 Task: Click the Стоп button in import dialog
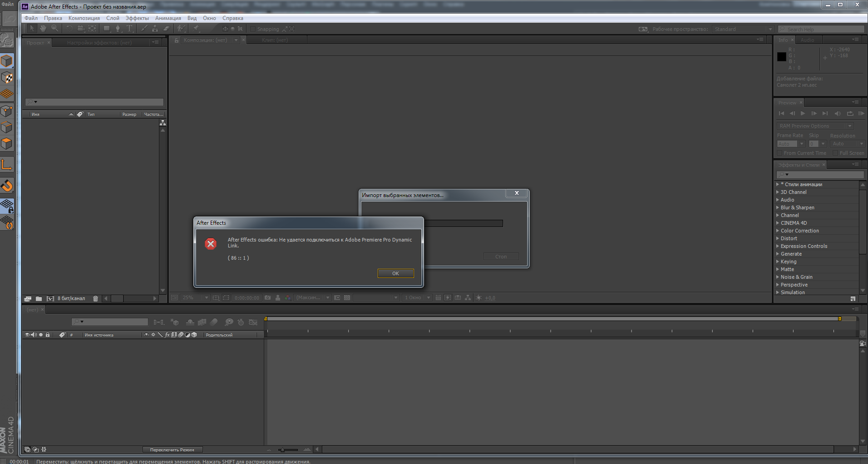point(501,257)
